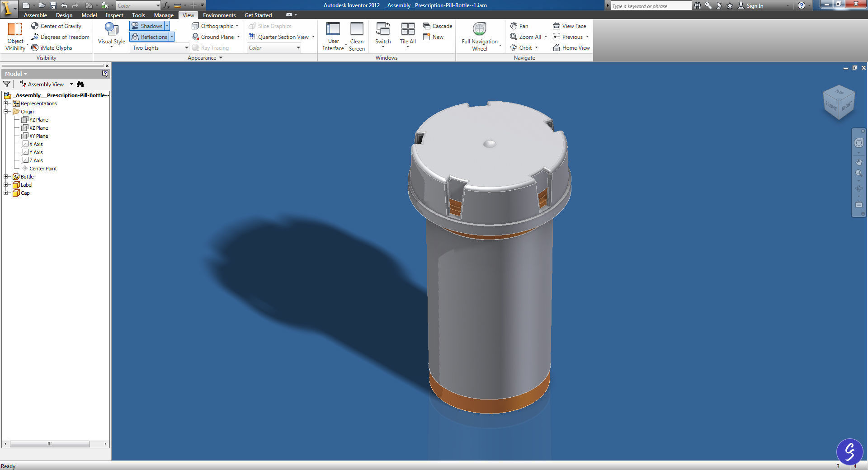Activate Clean Screen mode

357,37
